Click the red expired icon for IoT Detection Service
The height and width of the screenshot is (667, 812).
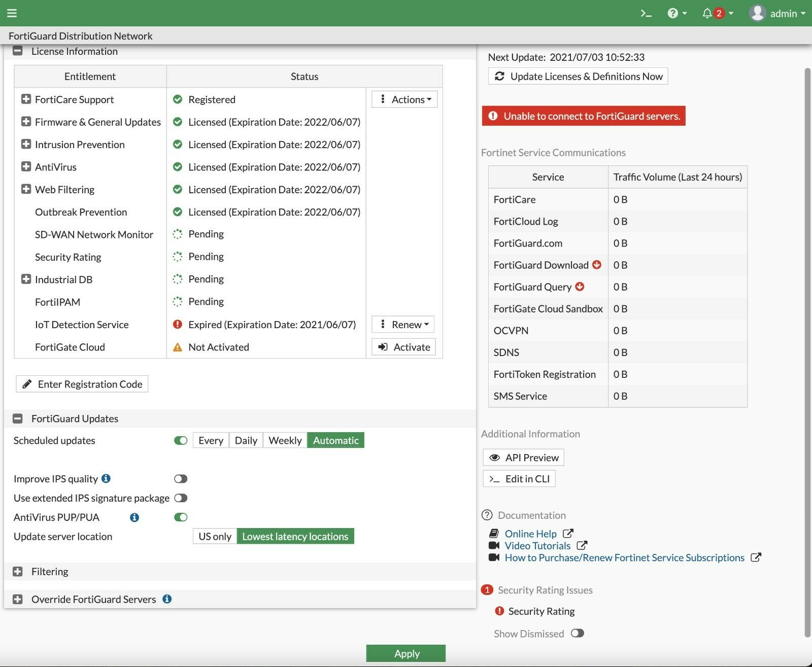[177, 324]
